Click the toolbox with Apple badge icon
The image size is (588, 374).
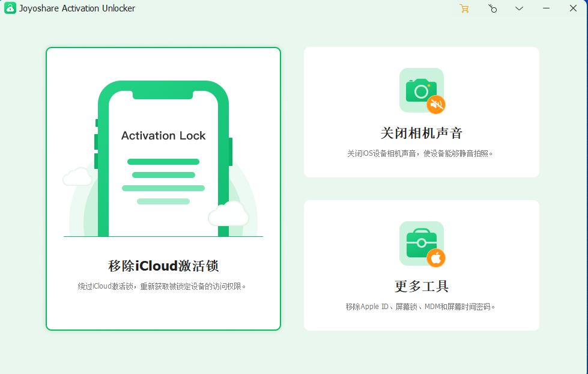coord(422,244)
